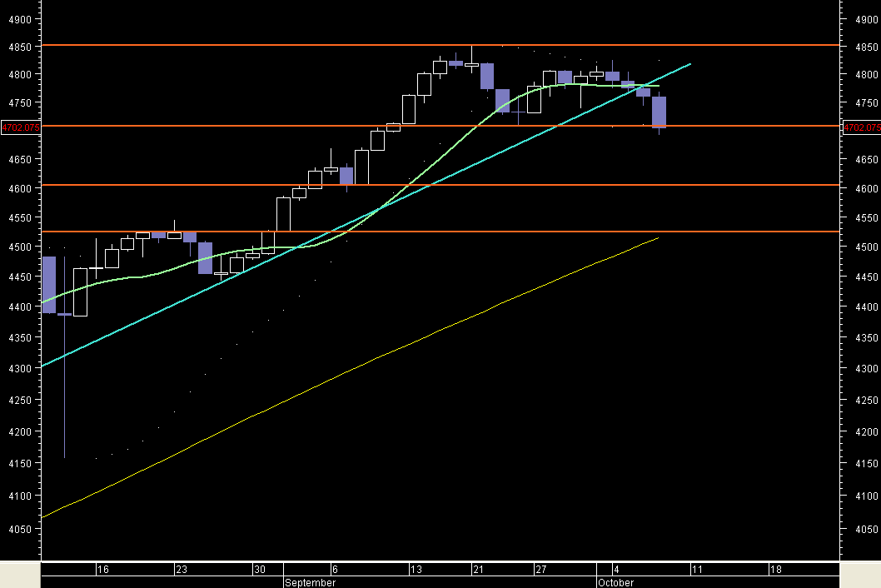Click the candle with upper wick touching 4850 line
Viewport: 881px width, 588px height.
click(472, 65)
